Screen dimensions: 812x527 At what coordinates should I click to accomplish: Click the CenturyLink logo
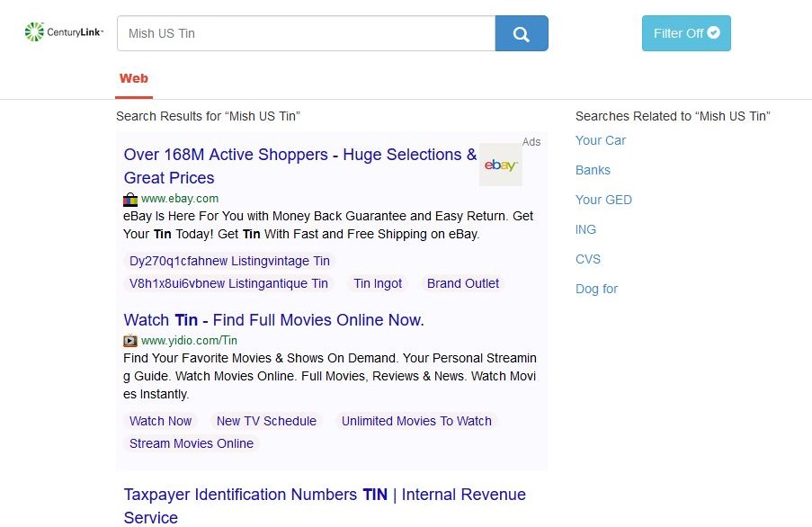[64, 32]
